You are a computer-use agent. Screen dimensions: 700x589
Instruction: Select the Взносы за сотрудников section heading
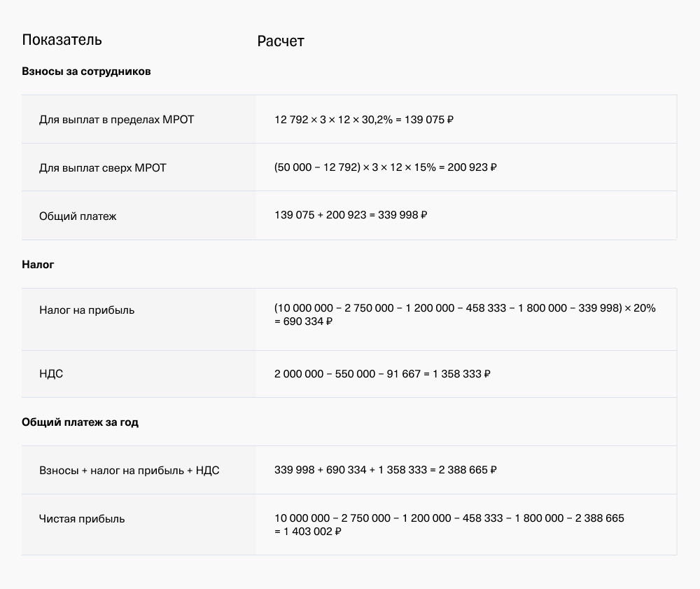86,71
